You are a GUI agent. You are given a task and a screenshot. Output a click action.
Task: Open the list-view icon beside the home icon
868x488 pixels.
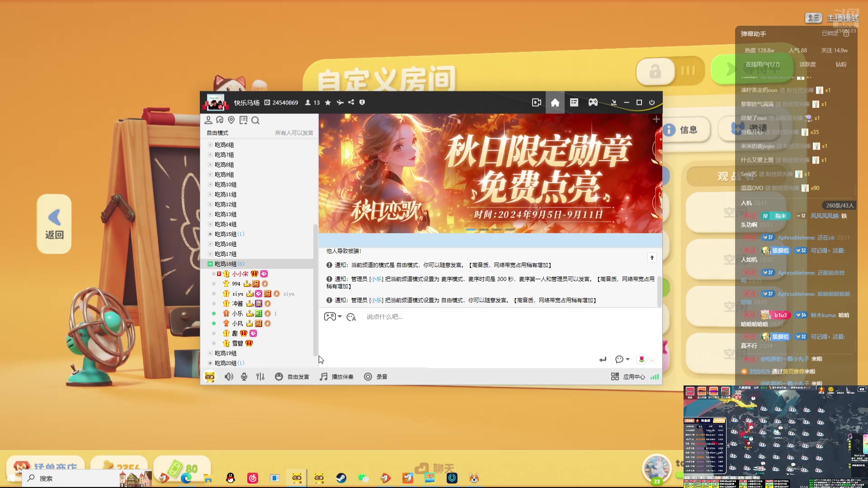[x=574, y=103]
